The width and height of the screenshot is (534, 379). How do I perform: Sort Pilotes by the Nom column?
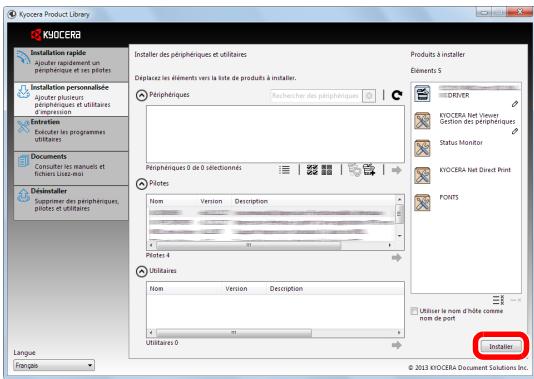156,201
